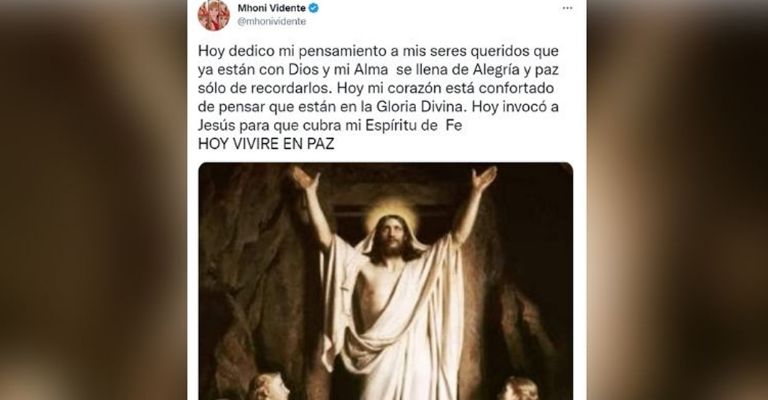
Task: Click the figure's raised right-side hand in the image
Action: point(483,178)
